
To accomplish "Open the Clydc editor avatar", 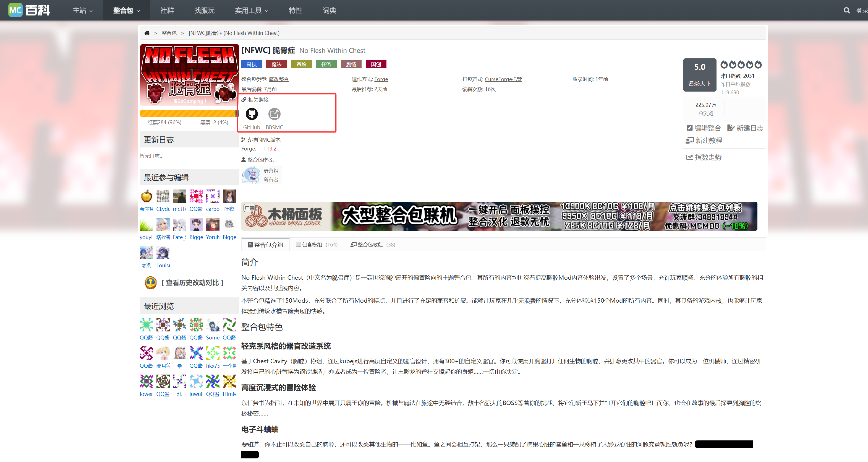I will tap(163, 196).
